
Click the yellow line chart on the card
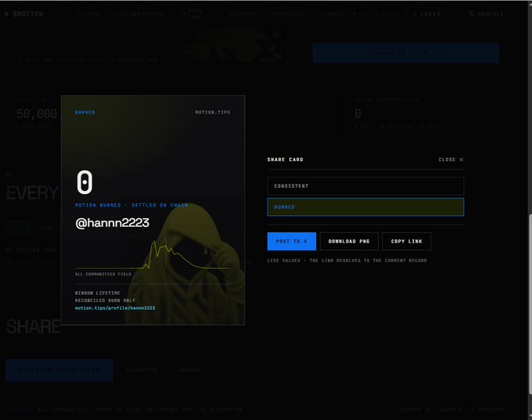153,255
